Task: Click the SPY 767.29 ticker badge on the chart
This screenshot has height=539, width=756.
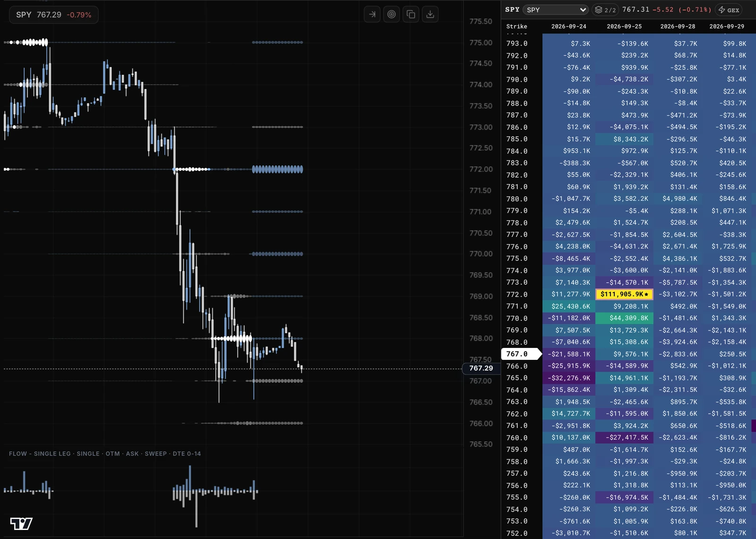Action: pyautogui.click(x=53, y=15)
